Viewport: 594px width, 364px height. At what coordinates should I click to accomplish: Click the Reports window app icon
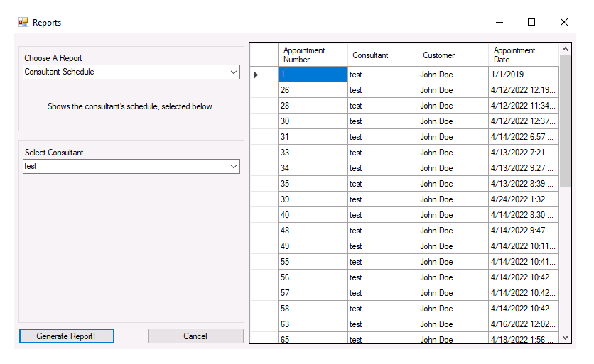(x=23, y=22)
